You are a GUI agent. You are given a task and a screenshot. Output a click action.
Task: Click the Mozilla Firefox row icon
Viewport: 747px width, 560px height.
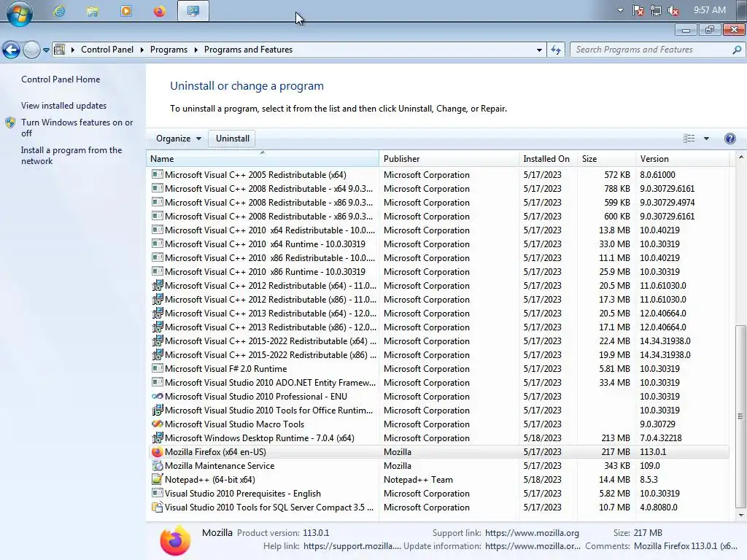tap(158, 452)
